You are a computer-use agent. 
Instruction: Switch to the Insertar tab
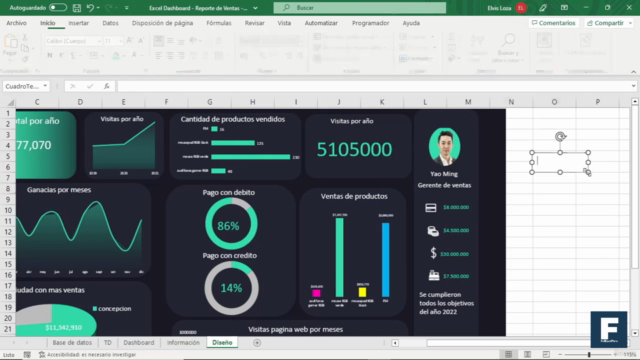click(79, 23)
